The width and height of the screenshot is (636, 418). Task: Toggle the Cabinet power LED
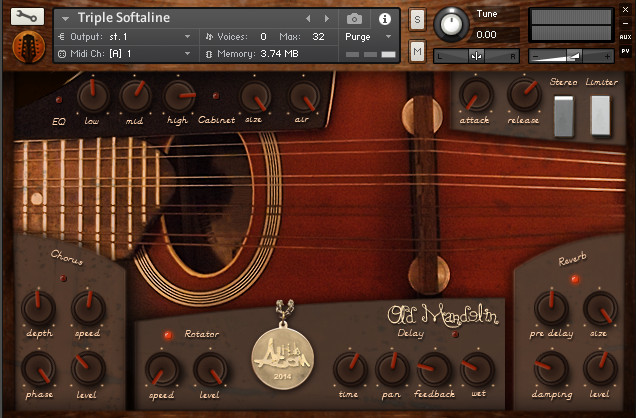[216, 96]
